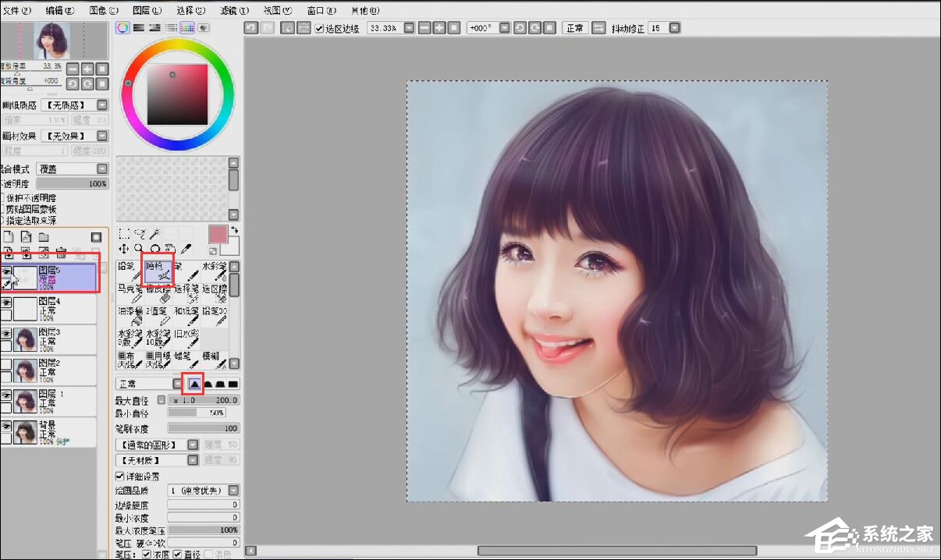Viewport: 941px width, 560px height.
Task: Open the 滤镜 menu
Action: [x=234, y=10]
